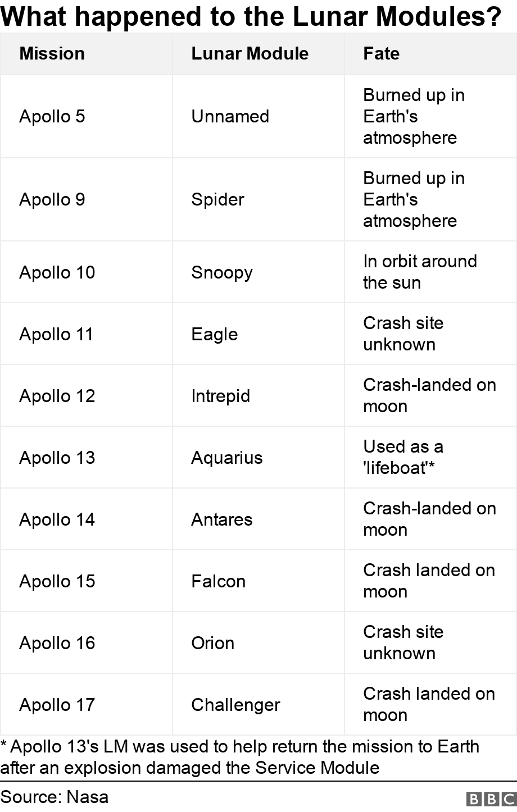
Task: Select the Mission column header
Action: pos(52,53)
